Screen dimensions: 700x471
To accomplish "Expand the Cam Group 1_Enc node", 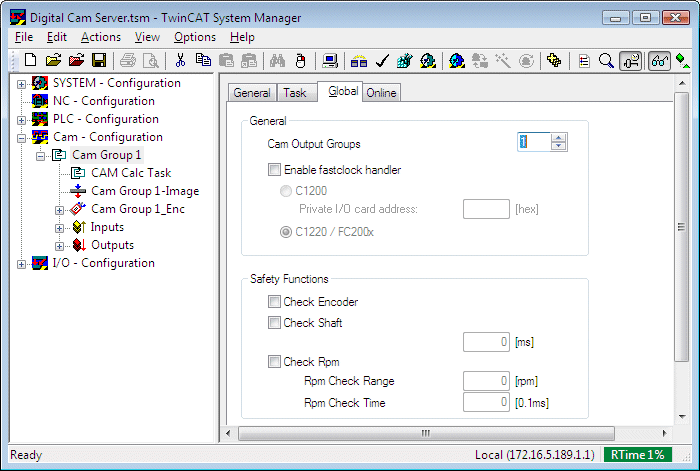I will pos(59,210).
